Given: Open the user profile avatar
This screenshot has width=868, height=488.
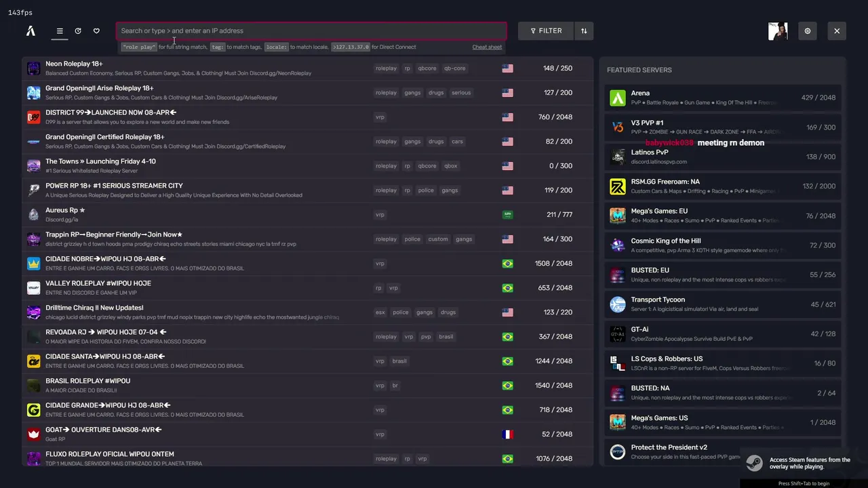Looking at the screenshot, I should [778, 30].
